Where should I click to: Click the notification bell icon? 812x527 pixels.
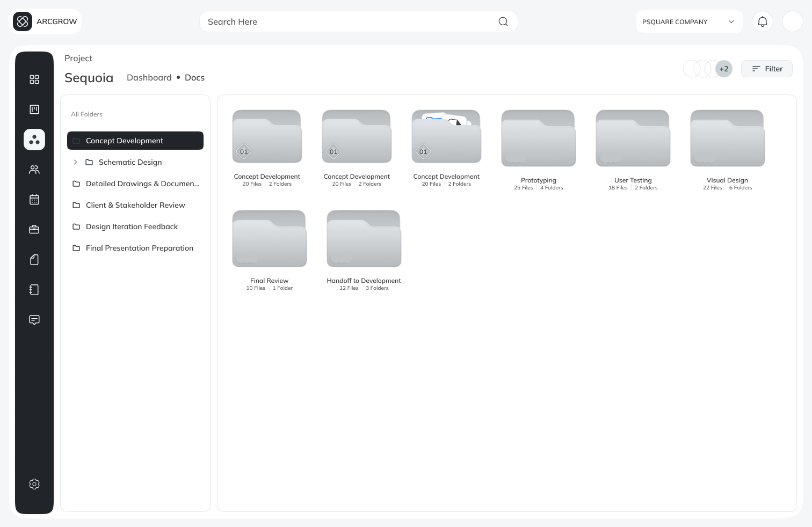point(762,21)
